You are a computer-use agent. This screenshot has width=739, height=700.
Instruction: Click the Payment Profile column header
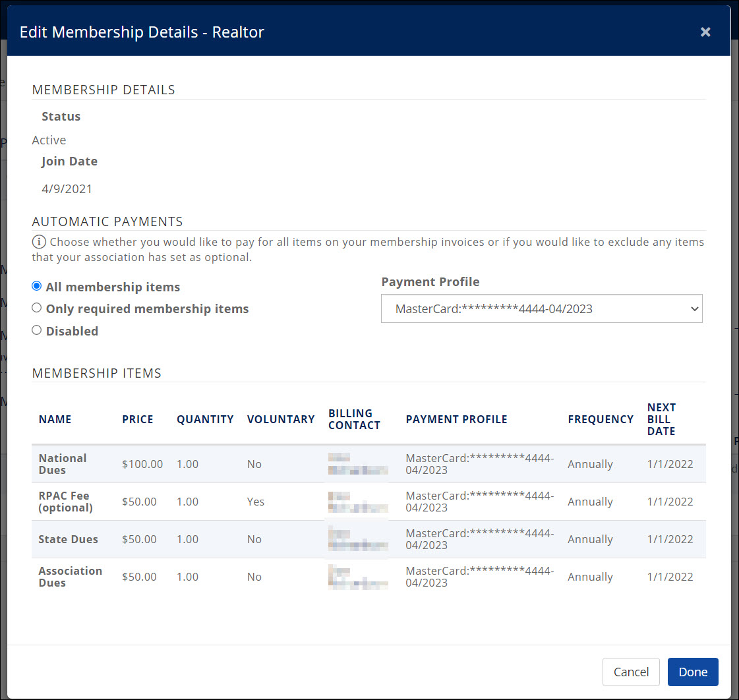click(x=456, y=419)
